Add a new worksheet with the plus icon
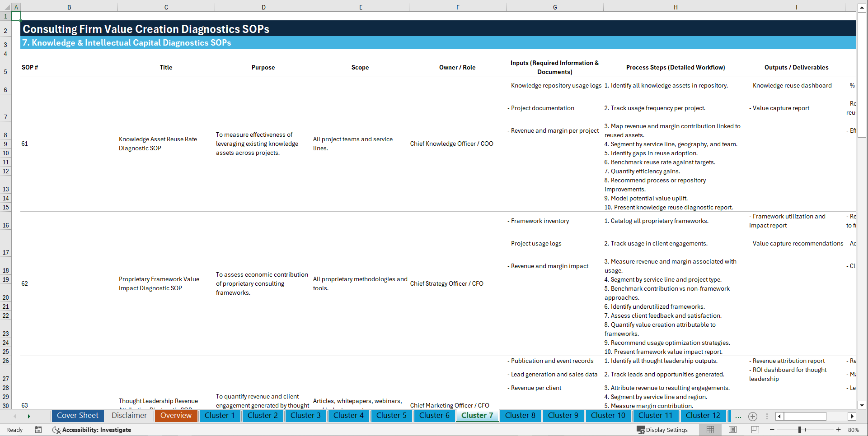This screenshot has width=868, height=436. [x=753, y=417]
